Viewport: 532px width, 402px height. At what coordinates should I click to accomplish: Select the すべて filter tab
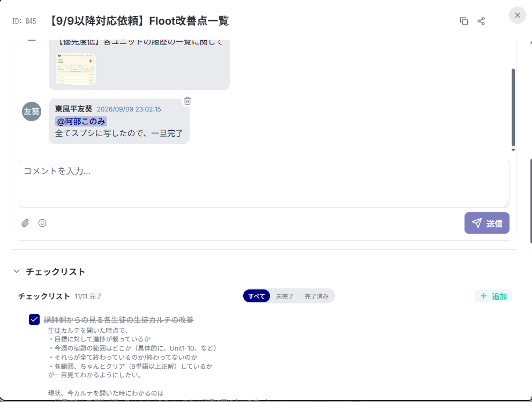coord(257,296)
